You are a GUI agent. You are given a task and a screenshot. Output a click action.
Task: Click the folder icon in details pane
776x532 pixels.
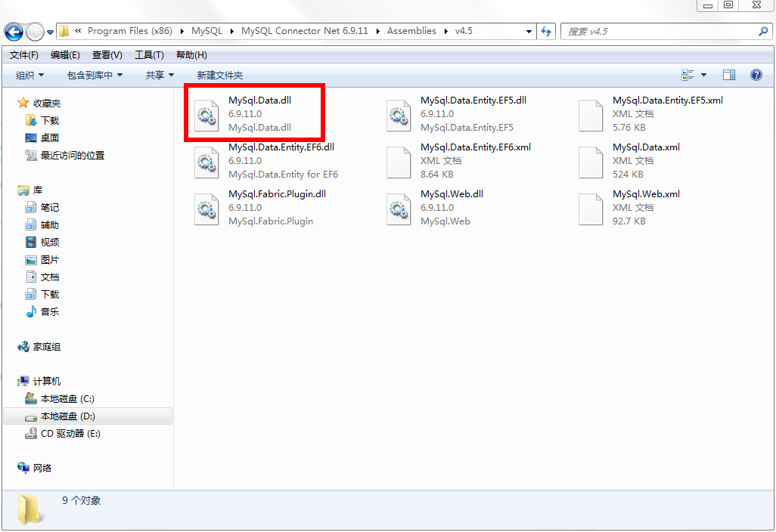tap(29, 509)
